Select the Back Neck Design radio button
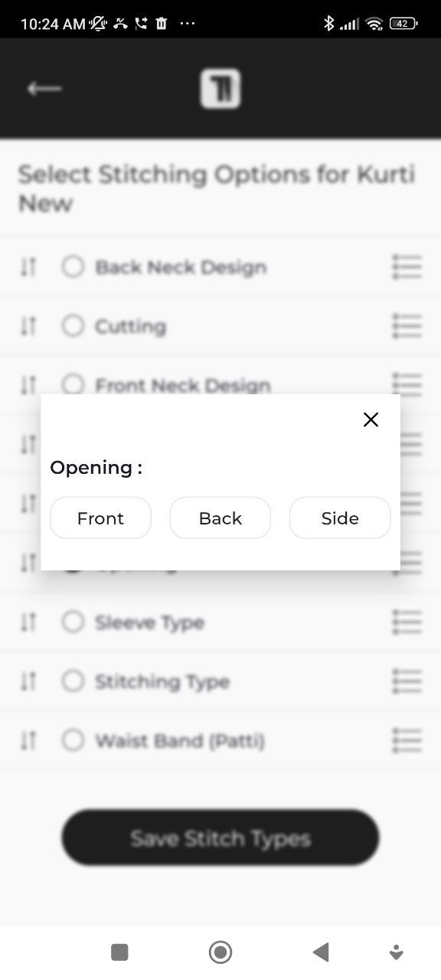441x980 pixels. pyautogui.click(x=73, y=266)
